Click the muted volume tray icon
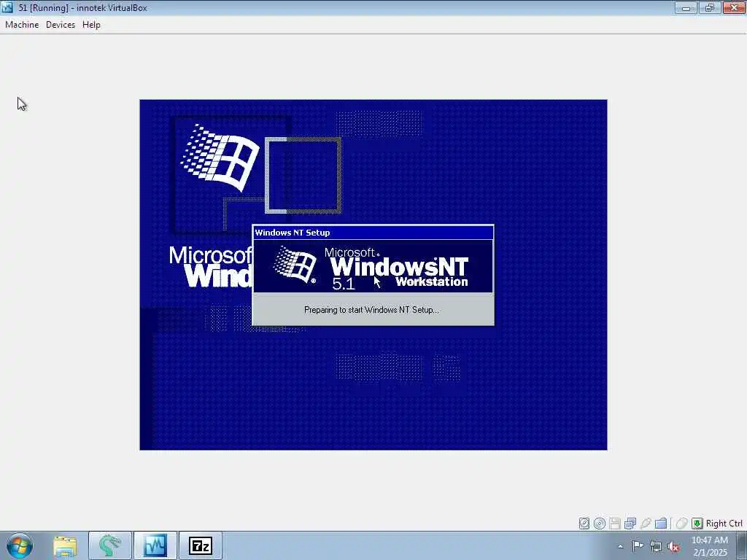 pos(673,546)
